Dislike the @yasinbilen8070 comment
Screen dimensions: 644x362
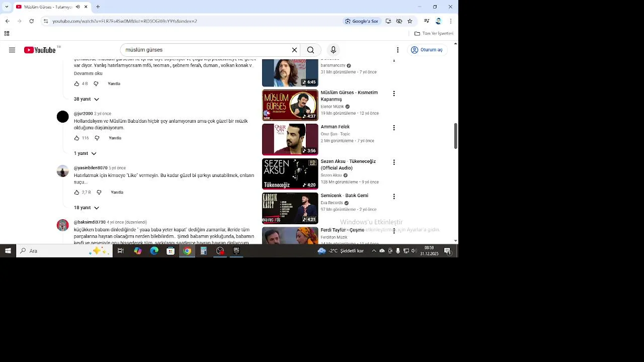click(99, 192)
